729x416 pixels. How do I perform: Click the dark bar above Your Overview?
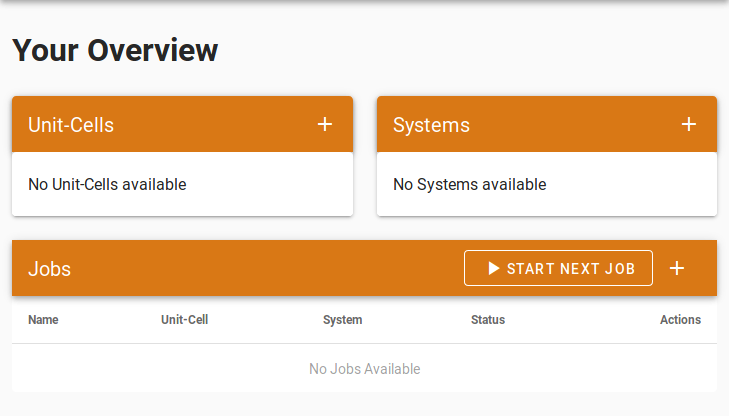coord(364,1)
